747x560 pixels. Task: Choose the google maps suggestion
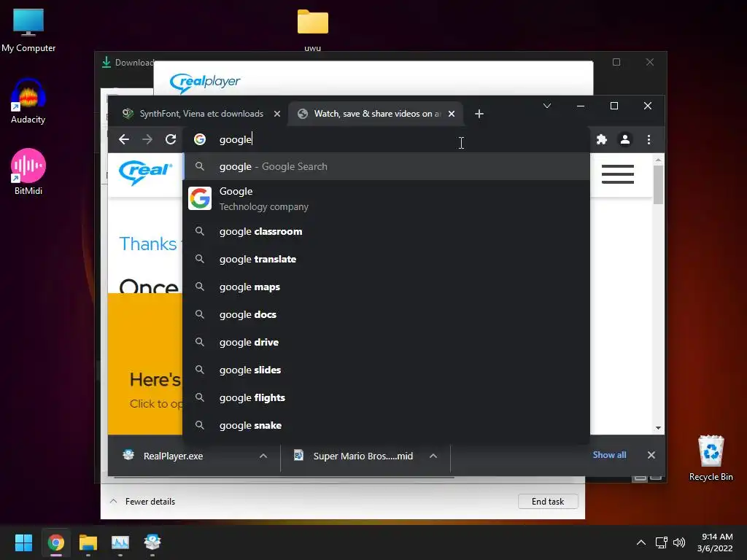pos(386,287)
